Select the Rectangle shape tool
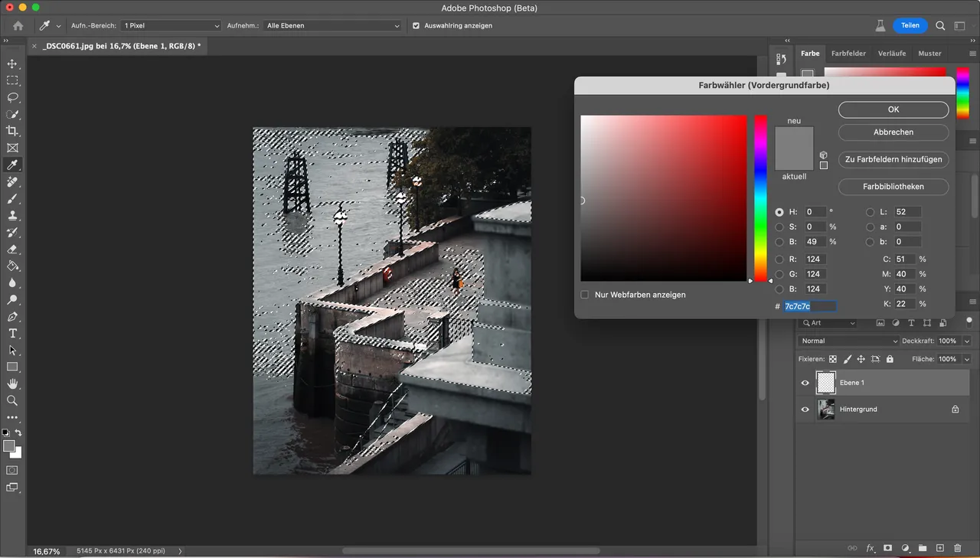980x558 pixels. [12, 367]
